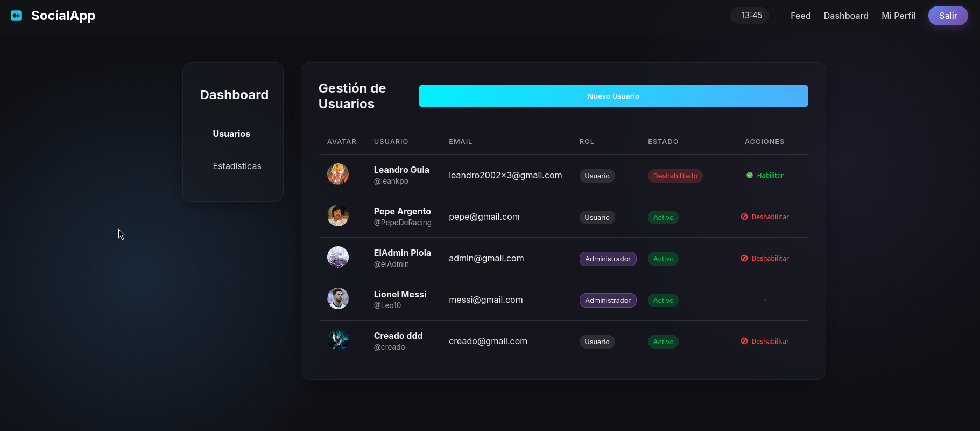
Task: Disable user Pepe Argento with Deshabilitar
Action: 765,217
